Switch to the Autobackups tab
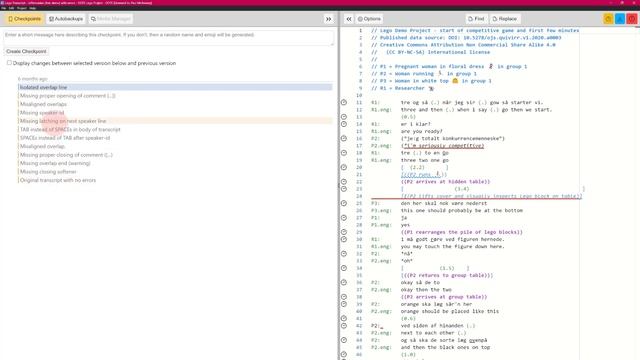The height and width of the screenshot is (360, 640). click(x=66, y=19)
